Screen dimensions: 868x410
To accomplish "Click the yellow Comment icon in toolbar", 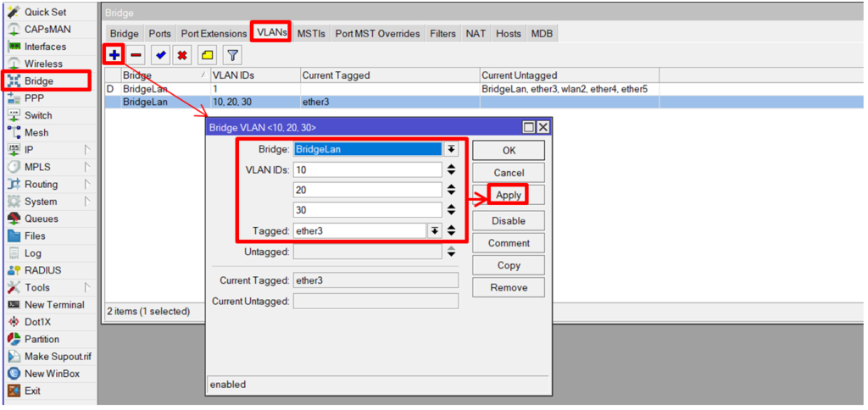I will pyautogui.click(x=207, y=55).
